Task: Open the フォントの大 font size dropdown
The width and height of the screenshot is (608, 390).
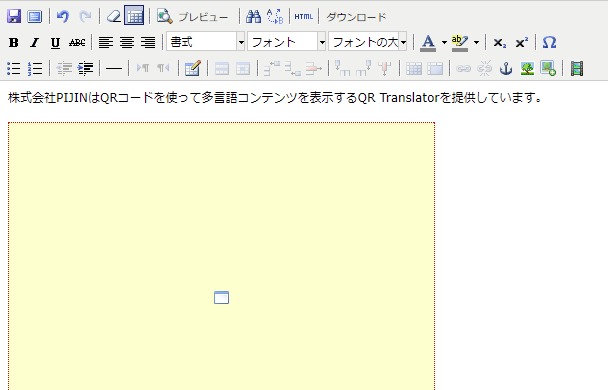Action: click(368, 41)
